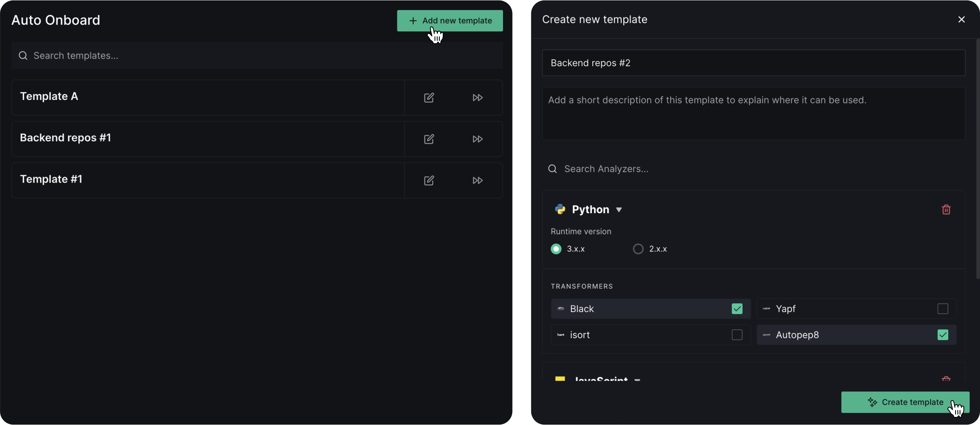Check the isort transformer option
Image resolution: width=980 pixels, height=425 pixels.
coord(737,335)
